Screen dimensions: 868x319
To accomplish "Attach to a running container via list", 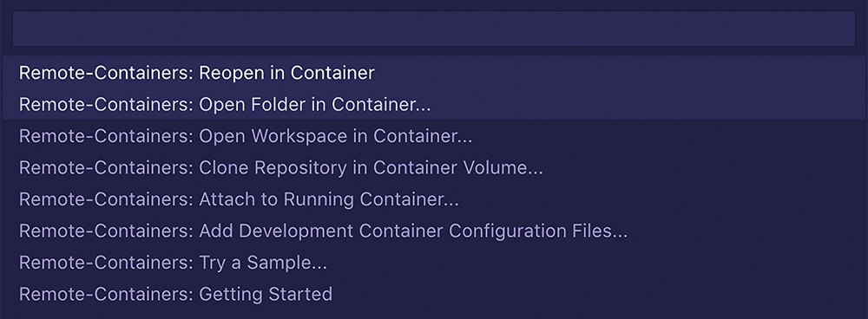I will click(x=434, y=199).
